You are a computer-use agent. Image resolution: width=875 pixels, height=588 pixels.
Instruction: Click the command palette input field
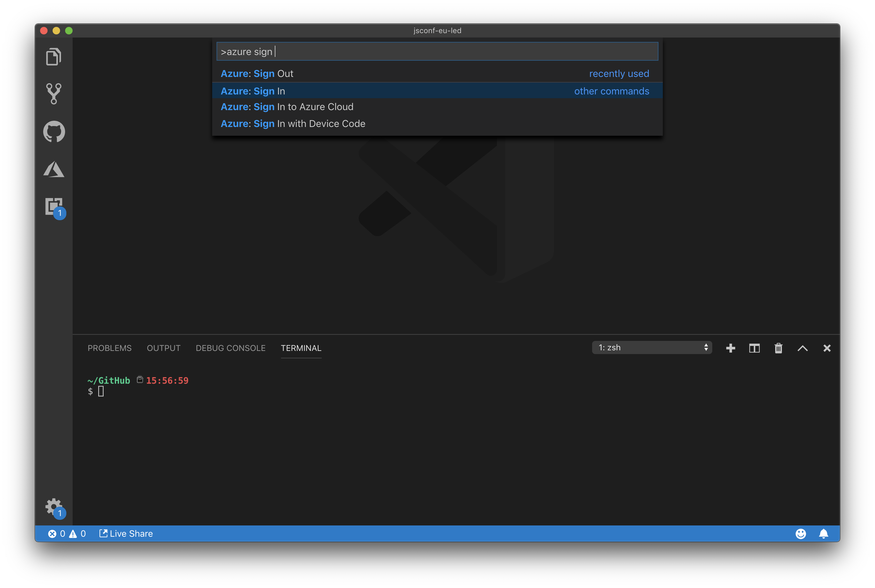pyautogui.click(x=437, y=52)
